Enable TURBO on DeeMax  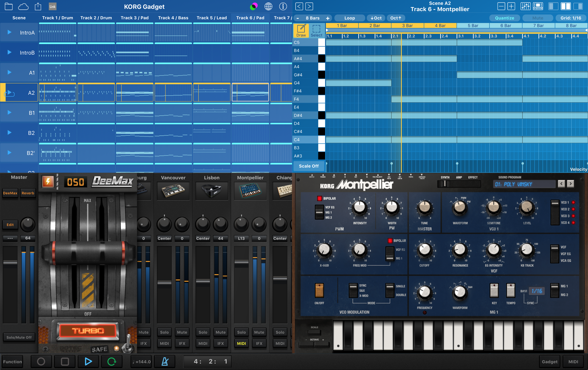[x=88, y=331]
